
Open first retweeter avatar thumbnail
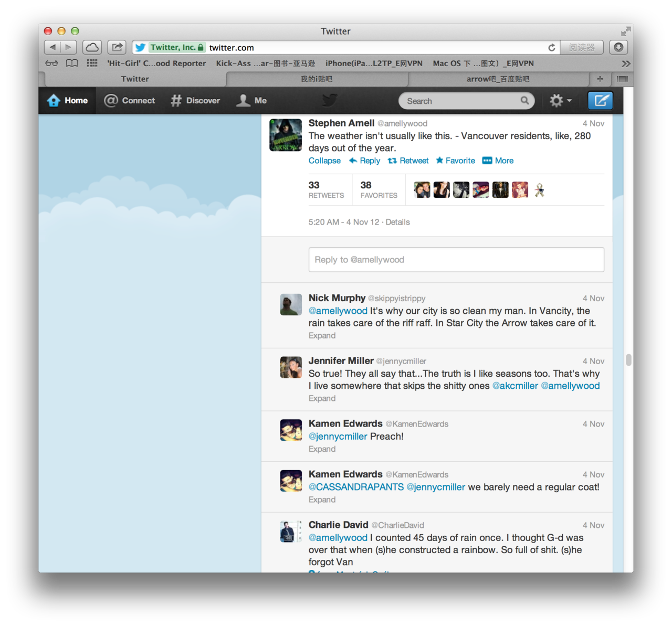(x=422, y=189)
